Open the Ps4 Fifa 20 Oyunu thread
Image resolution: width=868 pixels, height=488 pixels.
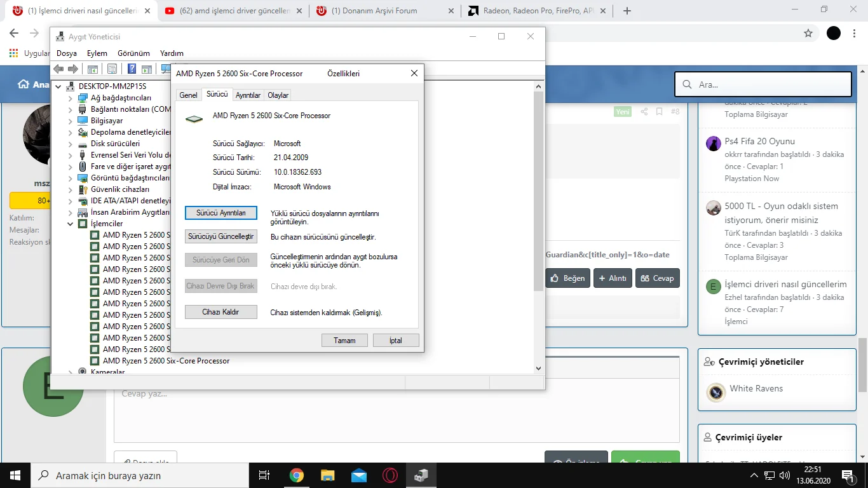[759, 141]
